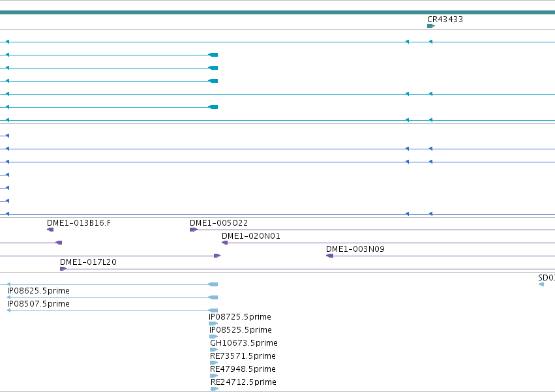
Task: Select the purple glyph under DME1-013B16.F
Action: tap(50, 230)
